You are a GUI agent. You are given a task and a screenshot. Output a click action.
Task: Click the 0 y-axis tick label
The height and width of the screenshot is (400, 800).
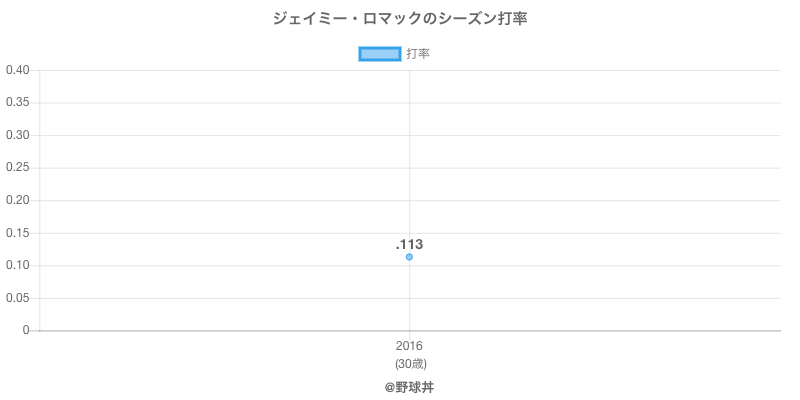27,330
